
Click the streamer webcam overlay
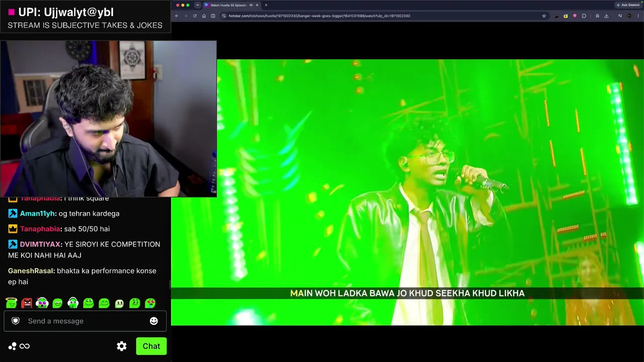pyautogui.click(x=108, y=119)
